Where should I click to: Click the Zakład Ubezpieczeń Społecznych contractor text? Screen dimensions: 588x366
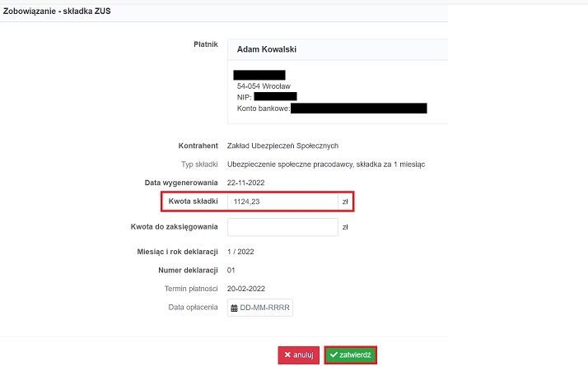282,146
